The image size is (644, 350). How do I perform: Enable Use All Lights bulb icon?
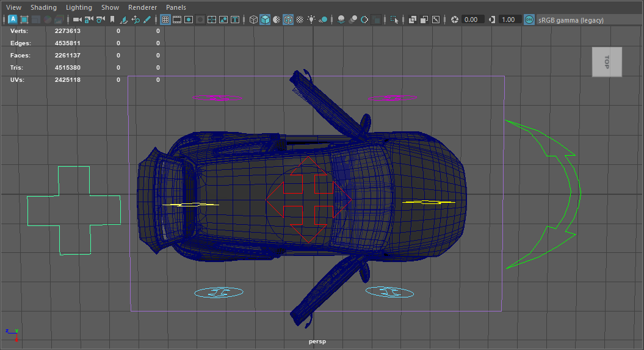click(311, 20)
